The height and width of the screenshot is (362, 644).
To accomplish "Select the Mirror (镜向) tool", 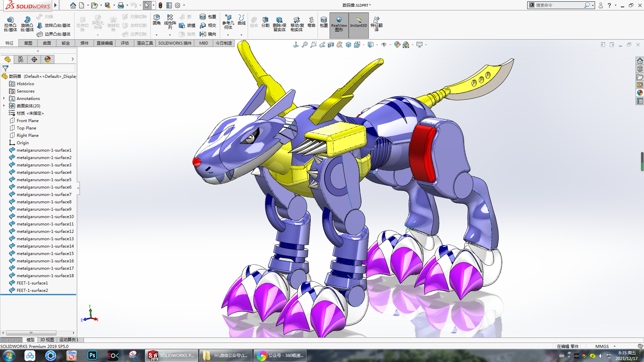I will coord(208,34).
